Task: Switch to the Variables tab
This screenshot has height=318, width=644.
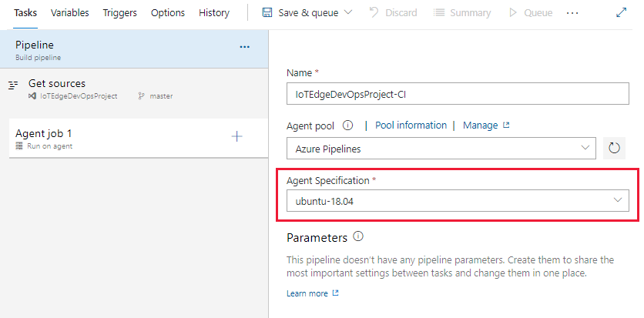Action: click(69, 13)
